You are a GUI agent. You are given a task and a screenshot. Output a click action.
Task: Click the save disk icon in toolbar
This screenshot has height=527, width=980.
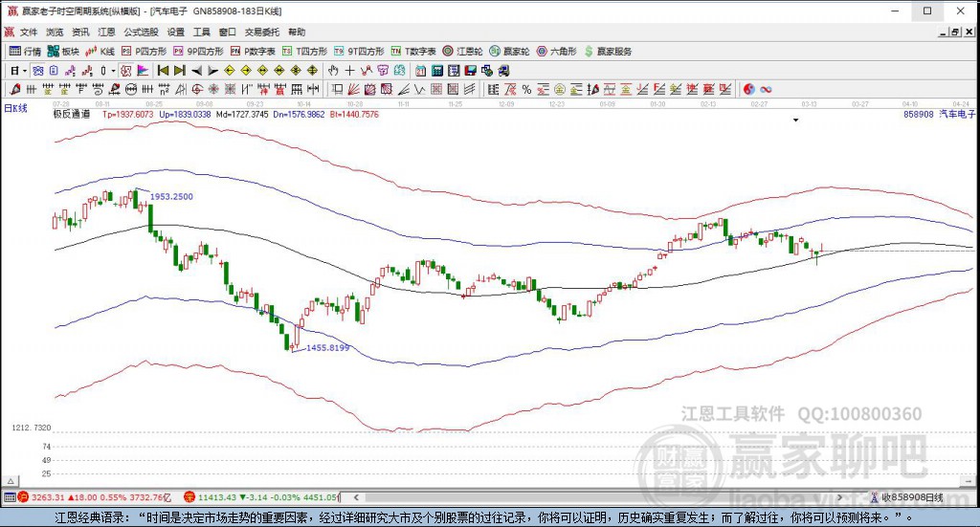point(470,71)
